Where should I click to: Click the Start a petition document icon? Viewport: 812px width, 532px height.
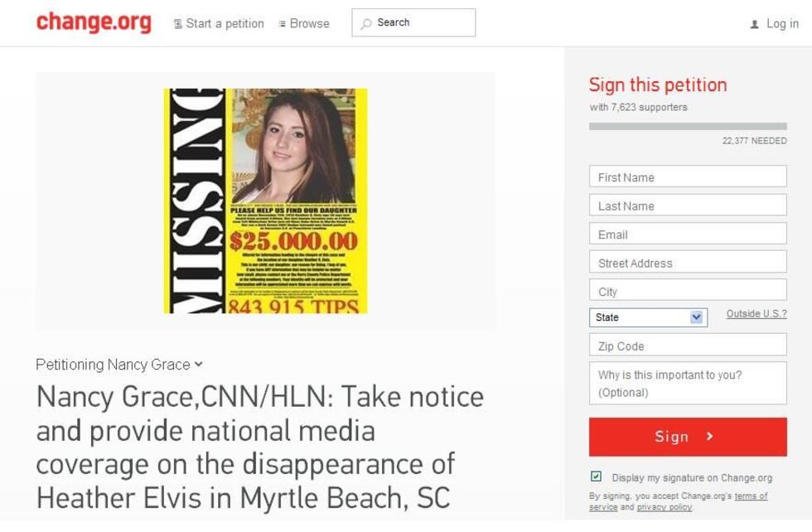177,24
